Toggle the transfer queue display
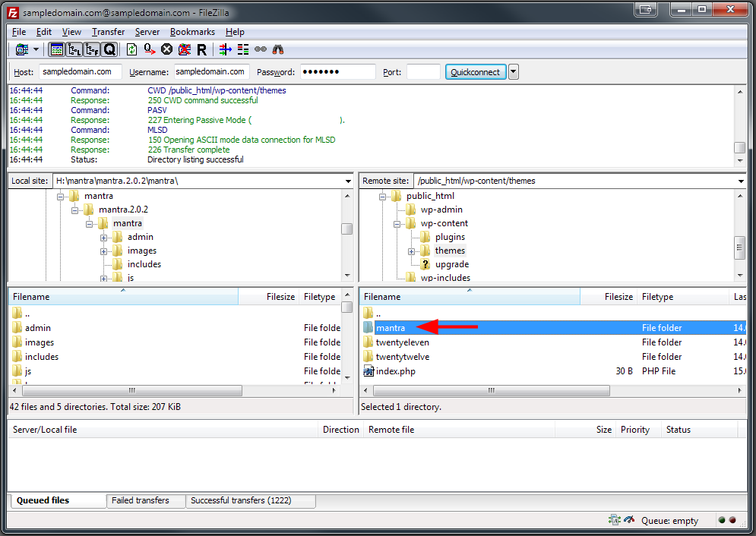Viewport: 756px width, 536px height. point(109,49)
